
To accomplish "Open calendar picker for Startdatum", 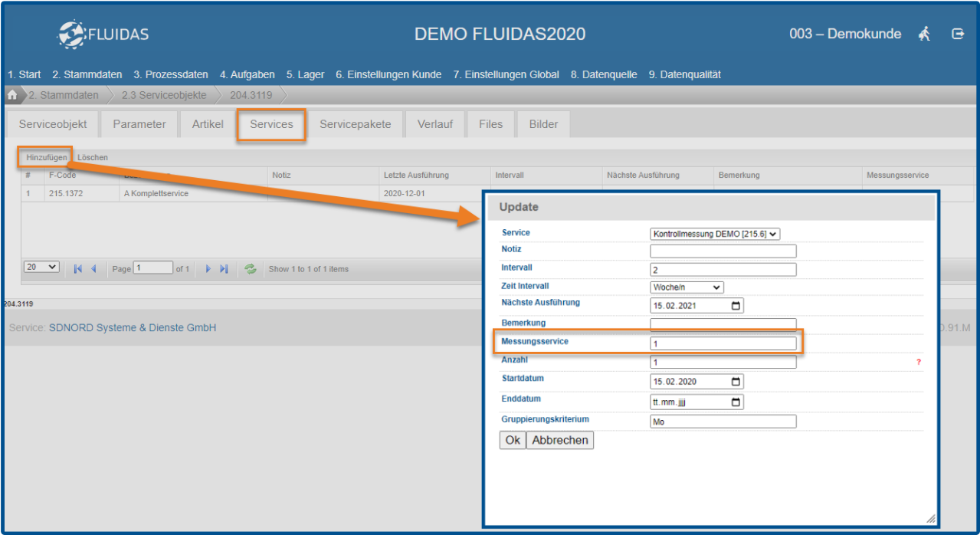I will (736, 382).
